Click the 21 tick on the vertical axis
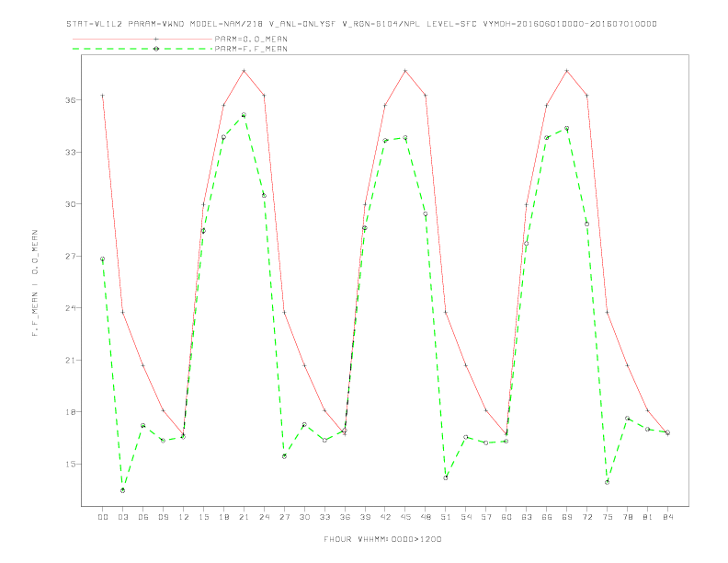Screen dimensions: 728x563 (x=71, y=361)
